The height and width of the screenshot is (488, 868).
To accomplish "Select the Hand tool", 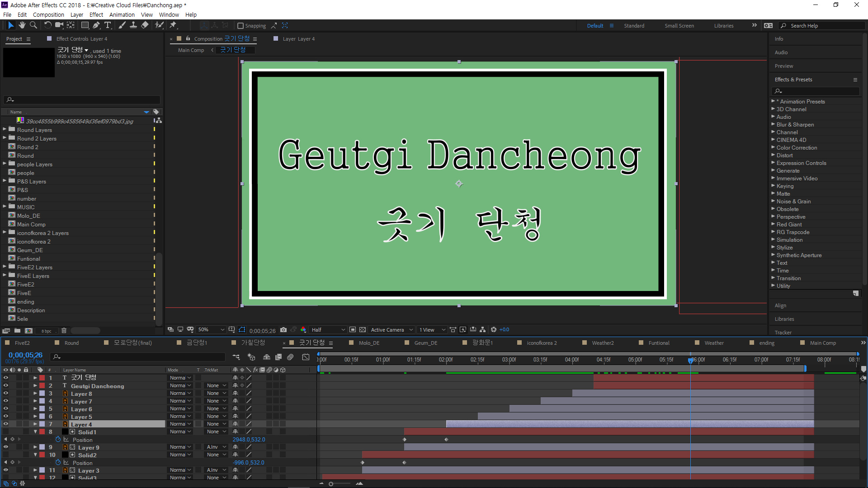I will point(22,25).
